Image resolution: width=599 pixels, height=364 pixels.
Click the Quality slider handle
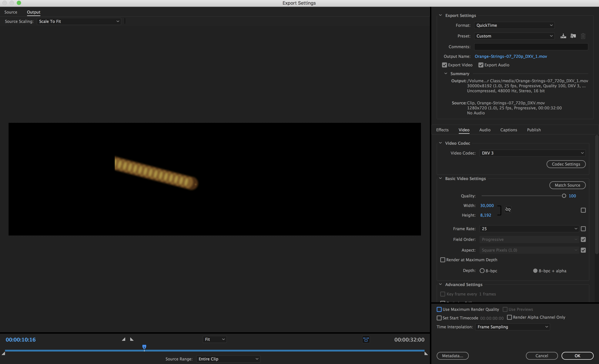tap(564, 196)
